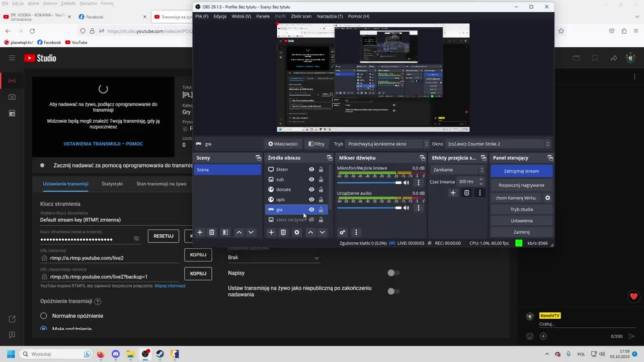Image resolution: width=644 pixels, height=362 pixels.
Task: Mute the Mikrofon/Wejście liniowe speaker icon
Action: (407, 183)
